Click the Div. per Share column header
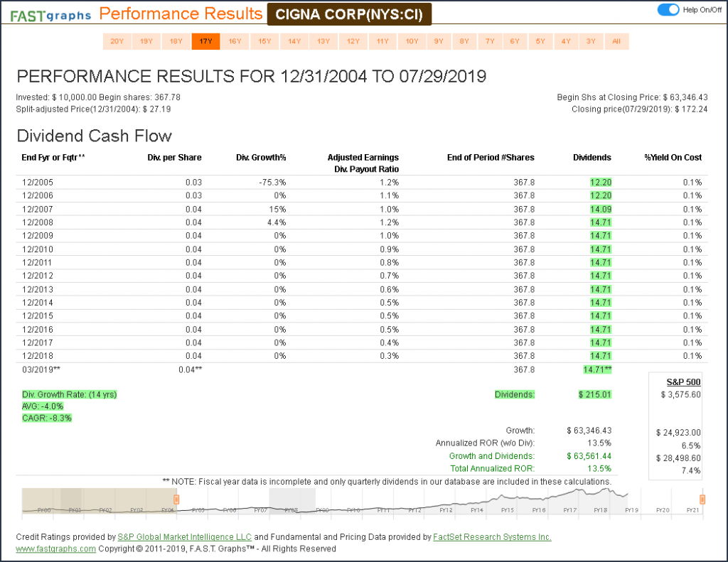 tap(175, 157)
